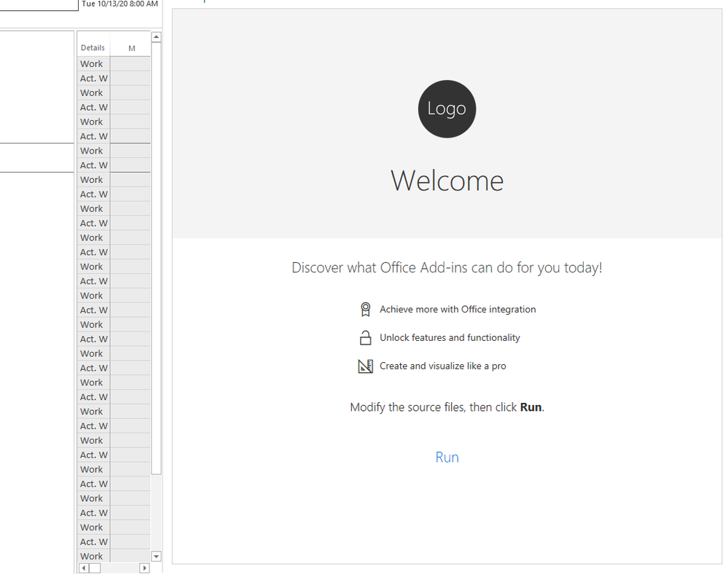This screenshot has width=728, height=574.
Task: Click the Run link in the add-in pane
Action: 447,457
